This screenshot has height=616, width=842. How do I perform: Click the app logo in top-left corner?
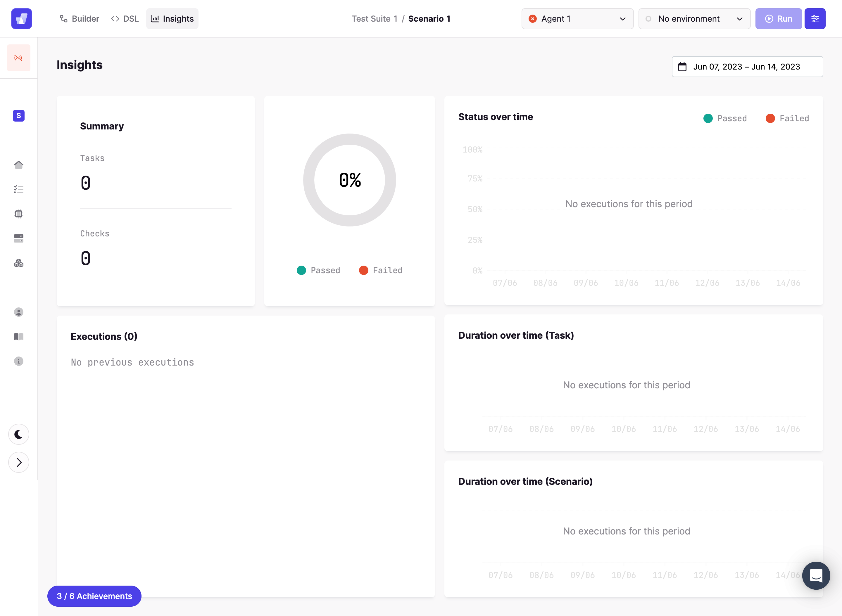(x=22, y=19)
